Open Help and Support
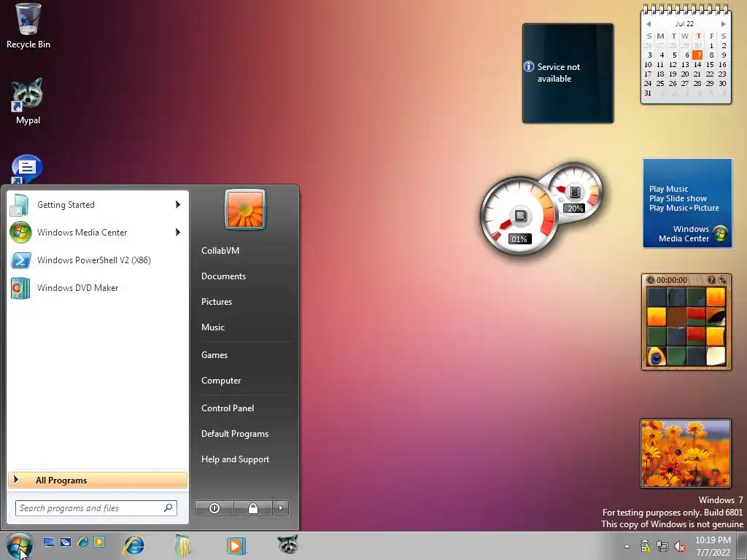This screenshot has width=747, height=560. click(x=235, y=459)
